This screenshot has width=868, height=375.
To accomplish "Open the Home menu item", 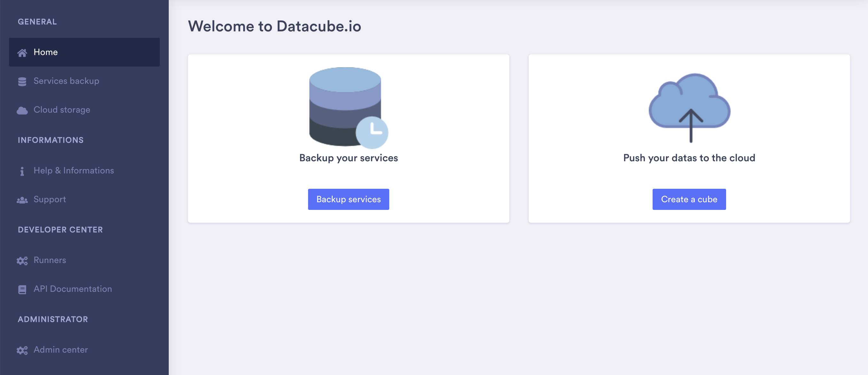I will tap(84, 52).
